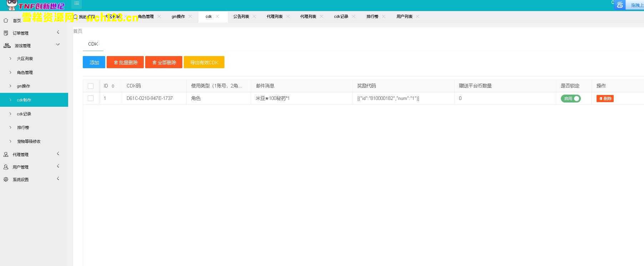The height and width of the screenshot is (266, 644).
Task: Click the yellow 导出有效CDK button
Action: pyautogui.click(x=204, y=62)
